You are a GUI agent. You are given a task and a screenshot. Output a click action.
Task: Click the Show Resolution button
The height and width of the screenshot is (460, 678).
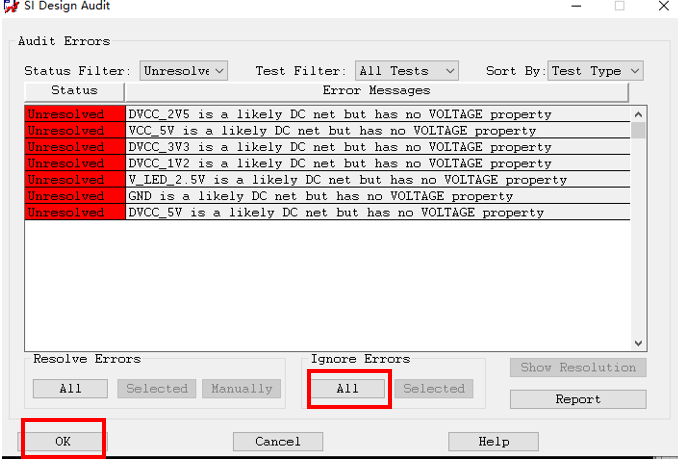pyautogui.click(x=578, y=367)
